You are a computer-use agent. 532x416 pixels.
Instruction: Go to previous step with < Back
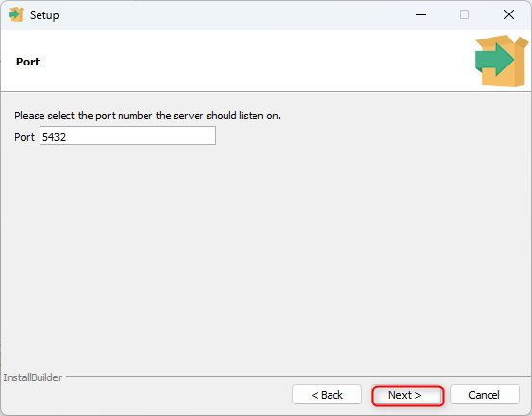(327, 395)
